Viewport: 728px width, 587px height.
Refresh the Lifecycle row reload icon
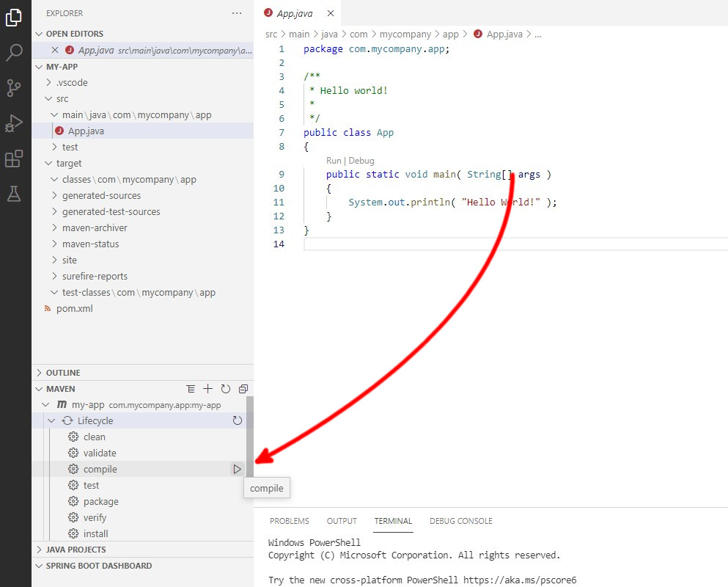click(237, 420)
